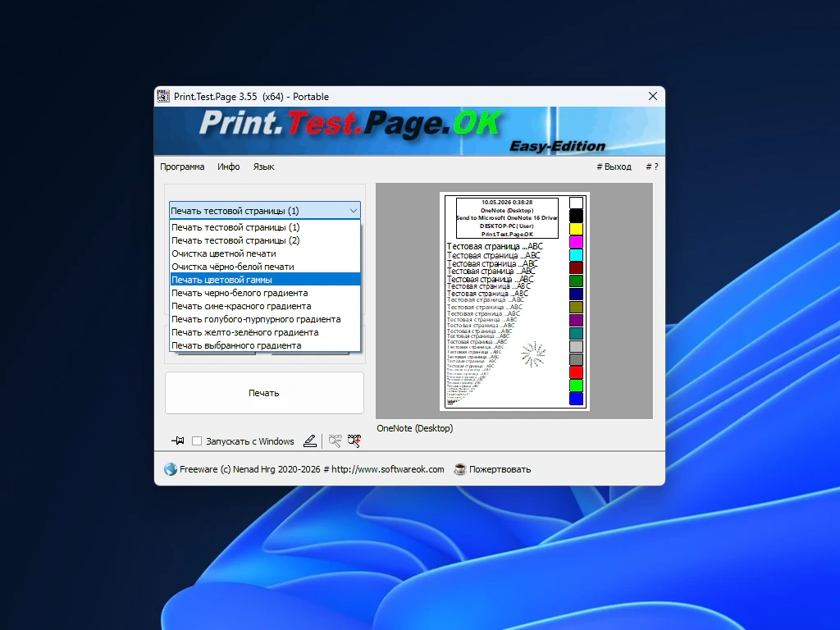
Task: Click the zoom in magnifier icon
Action: [x=354, y=441]
